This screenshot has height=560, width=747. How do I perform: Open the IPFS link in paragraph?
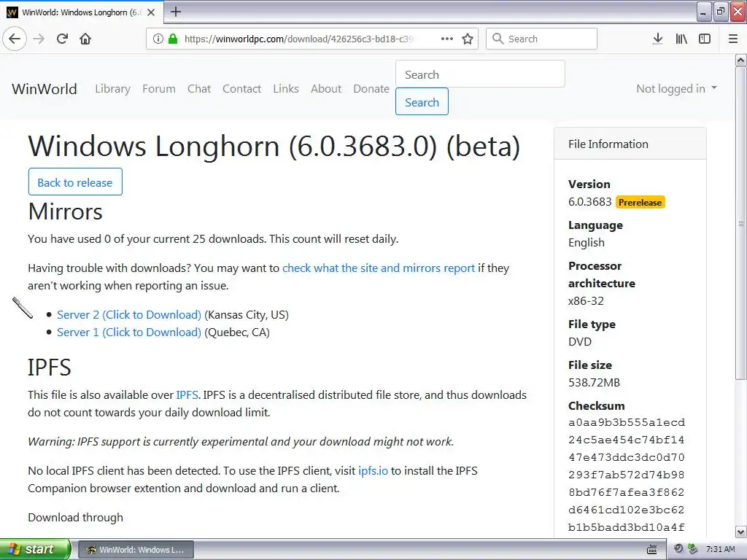[x=187, y=394]
